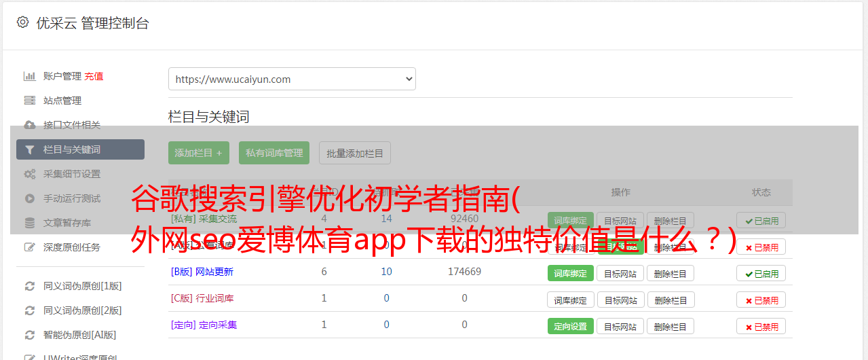This screenshot has width=868, height=360.
Task: Click the 状态 column header
Action: (761, 192)
